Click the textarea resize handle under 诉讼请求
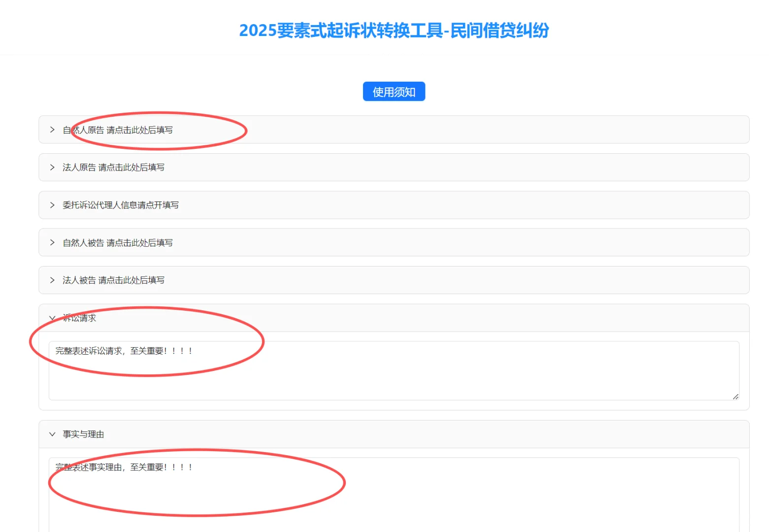 735,396
